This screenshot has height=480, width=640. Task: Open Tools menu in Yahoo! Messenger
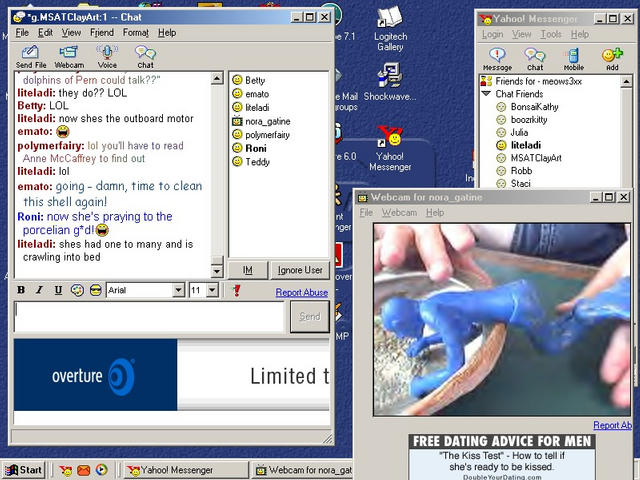pyautogui.click(x=551, y=34)
